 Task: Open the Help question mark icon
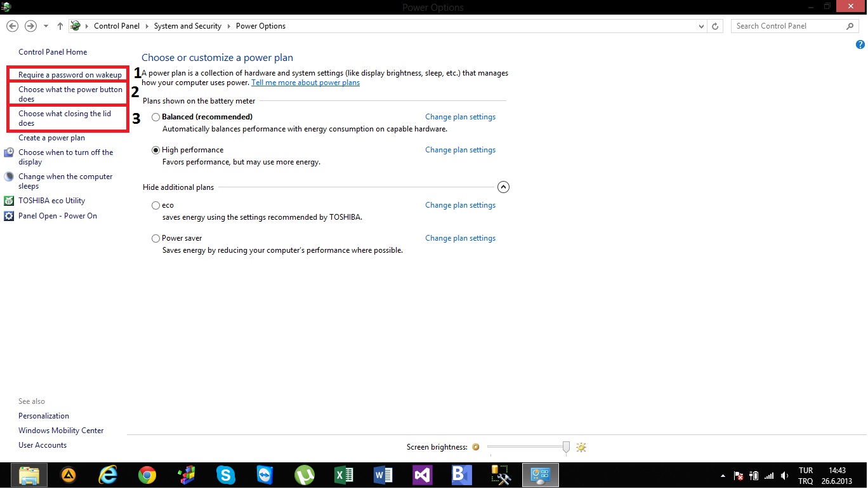pyautogui.click(x=860, y=44)
